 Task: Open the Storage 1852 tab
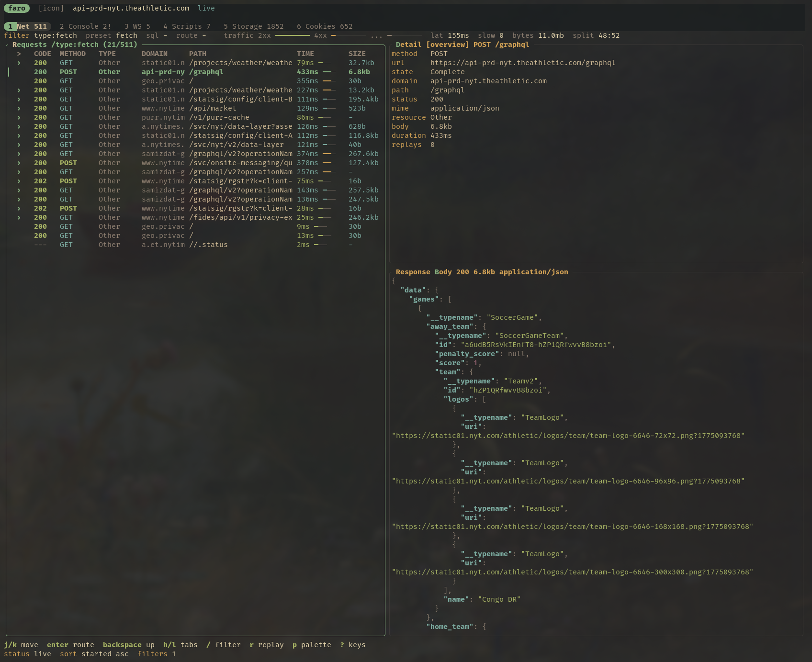point(254,26)
